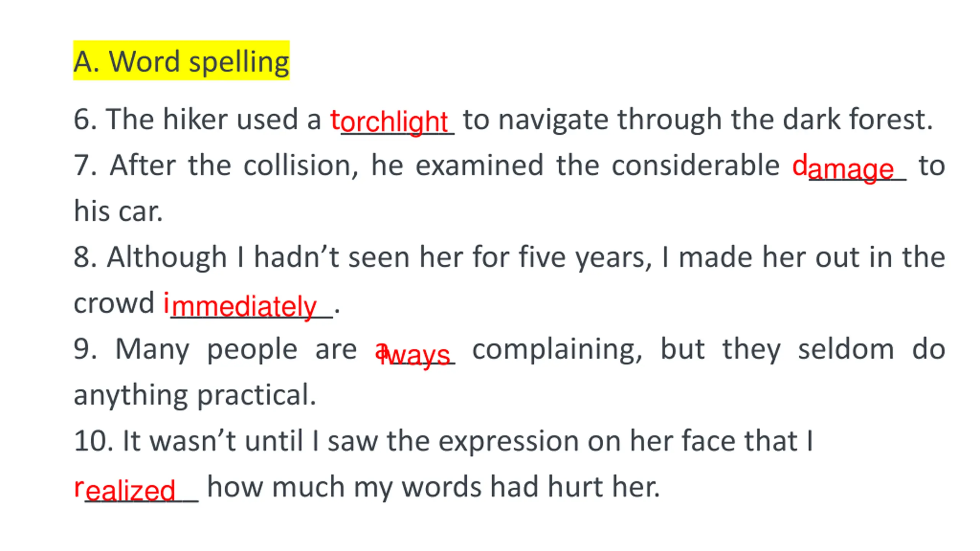
Task: Click the words 'his car.' on the wrapped line
Action: pos(118,211)
